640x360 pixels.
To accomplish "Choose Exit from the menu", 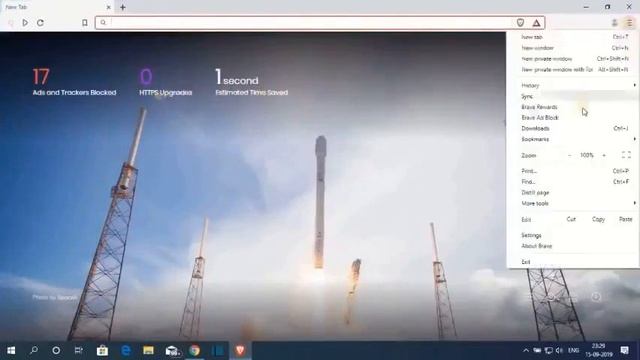I will click(x=573, y=262).
